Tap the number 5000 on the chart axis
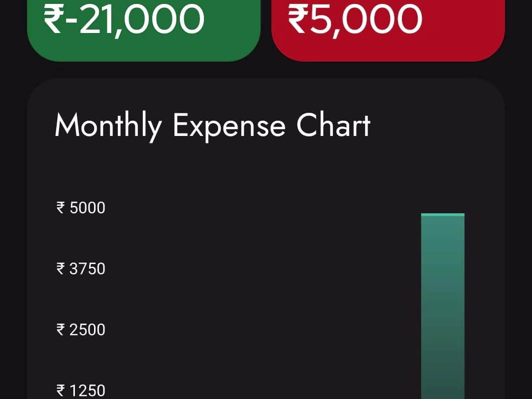Screen dimensions: 532x399 [x=88, y=208]
